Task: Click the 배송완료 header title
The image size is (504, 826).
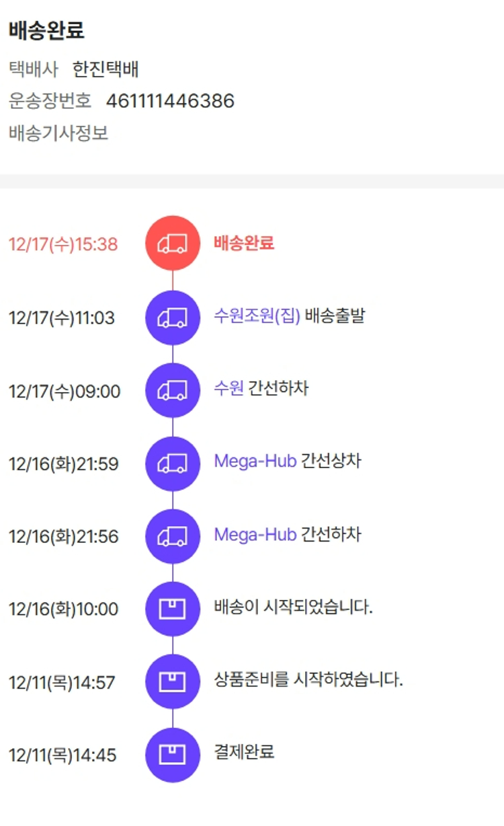Action: (46, 30)
